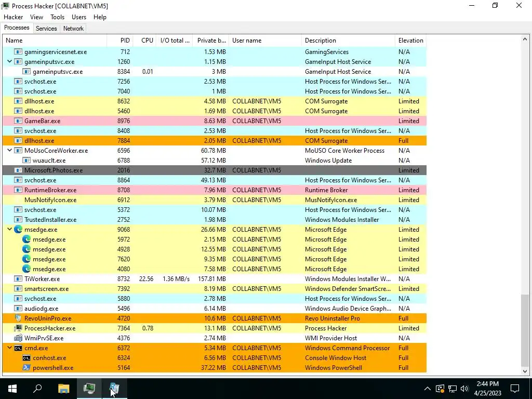Click the Edge icon for msedge.exe PID 5972
Screen dimensions: 532x399
tap(26, 240)
